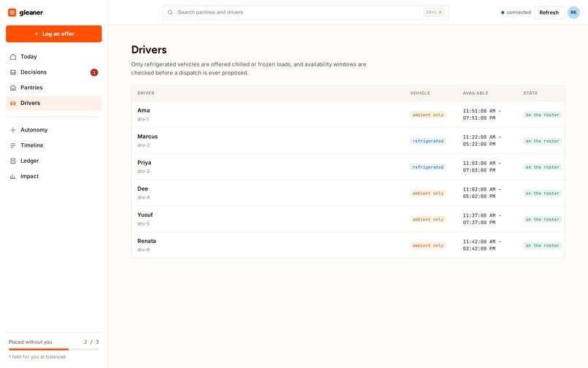This screenshot has height=368, width=588.
Task: Click Ama's availability time window
Action: click(x=482, y=115)
